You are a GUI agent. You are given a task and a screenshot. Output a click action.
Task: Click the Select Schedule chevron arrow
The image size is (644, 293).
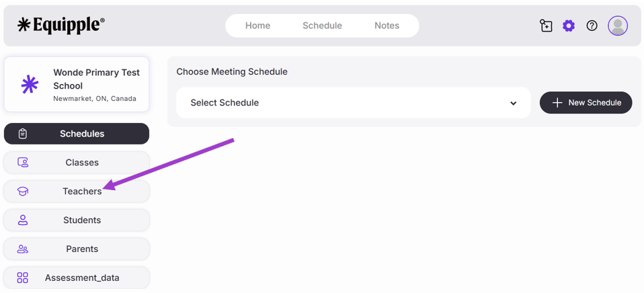point(513,103)
